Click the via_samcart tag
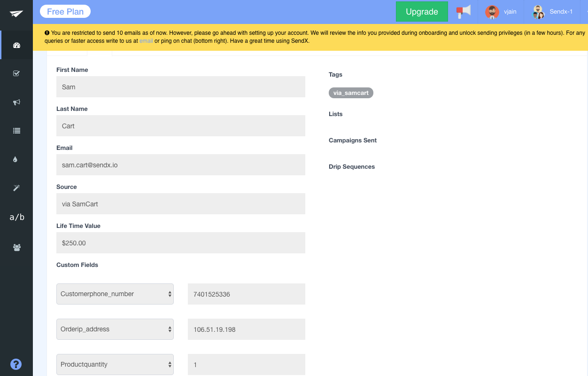Image resolution: width=588 pixels, height=376 pixels. tap(351, 93)
